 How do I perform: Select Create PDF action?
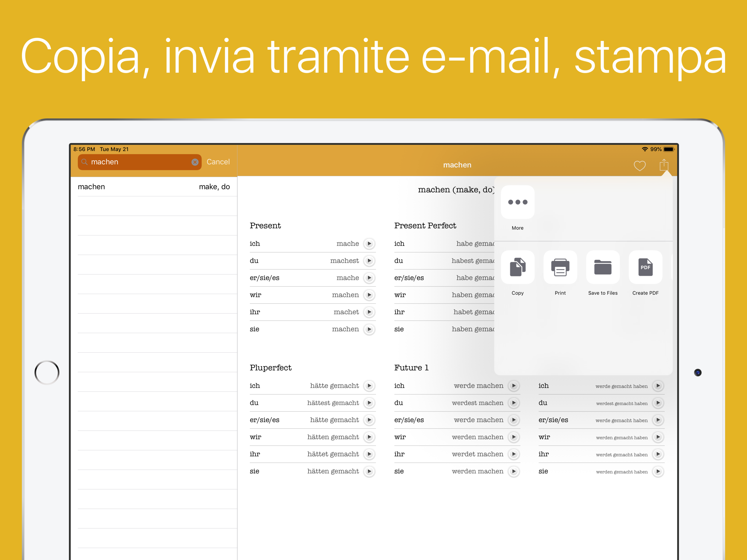coord(645,267)
